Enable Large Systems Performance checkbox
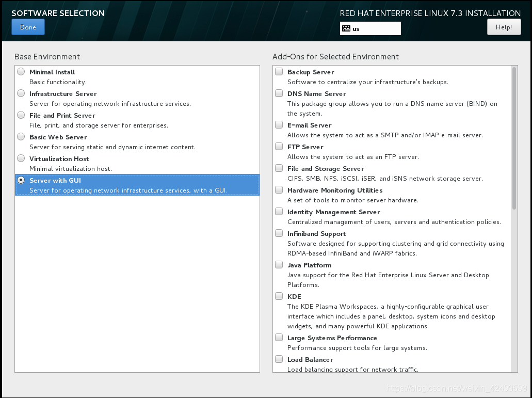Screen dimensions: 532x398 pos(279,338)
